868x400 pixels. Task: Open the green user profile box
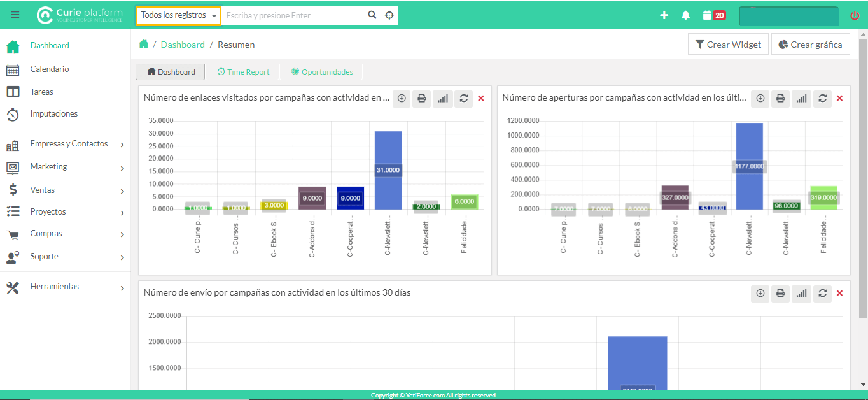click(788, 16)
